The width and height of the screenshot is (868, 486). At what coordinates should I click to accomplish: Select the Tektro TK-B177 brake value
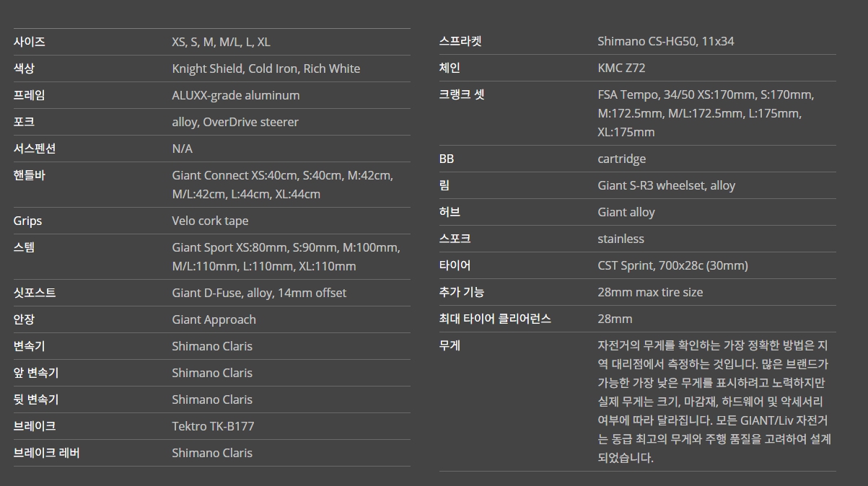213,426
